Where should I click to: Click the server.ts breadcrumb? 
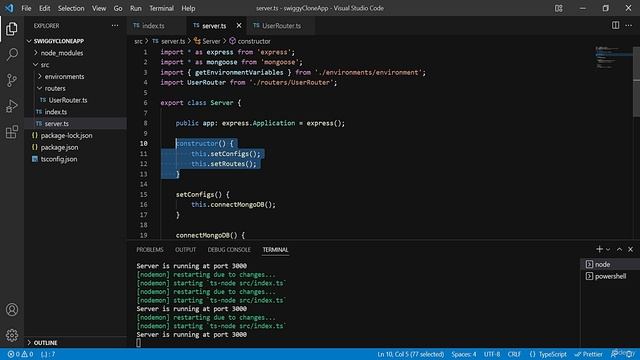tap(169, 41)
